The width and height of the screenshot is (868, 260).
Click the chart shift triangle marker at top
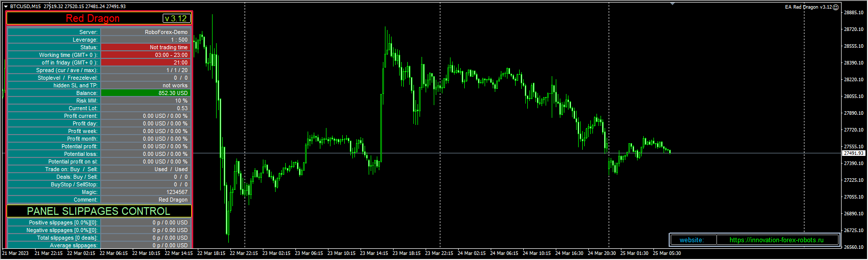673,4
